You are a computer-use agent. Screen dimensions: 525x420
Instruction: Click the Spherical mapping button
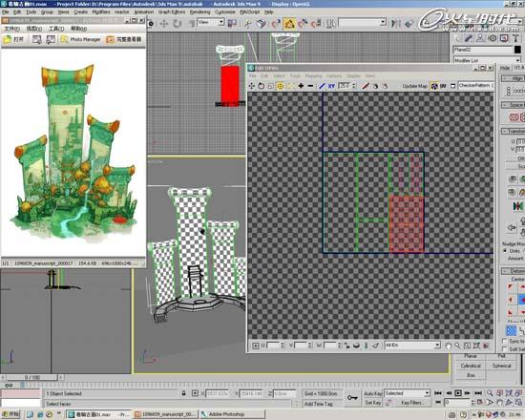(501, 366)
